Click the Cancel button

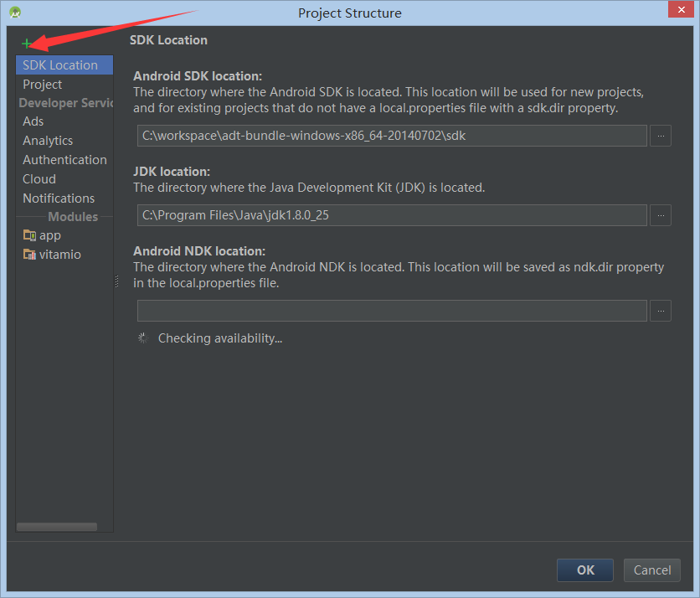652,570
